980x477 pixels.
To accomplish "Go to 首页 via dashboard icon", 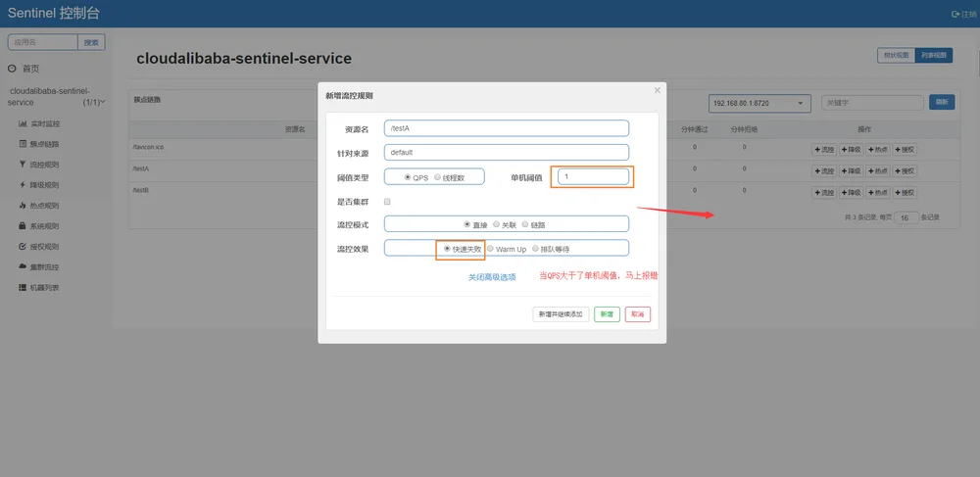I will pos(12,68).
